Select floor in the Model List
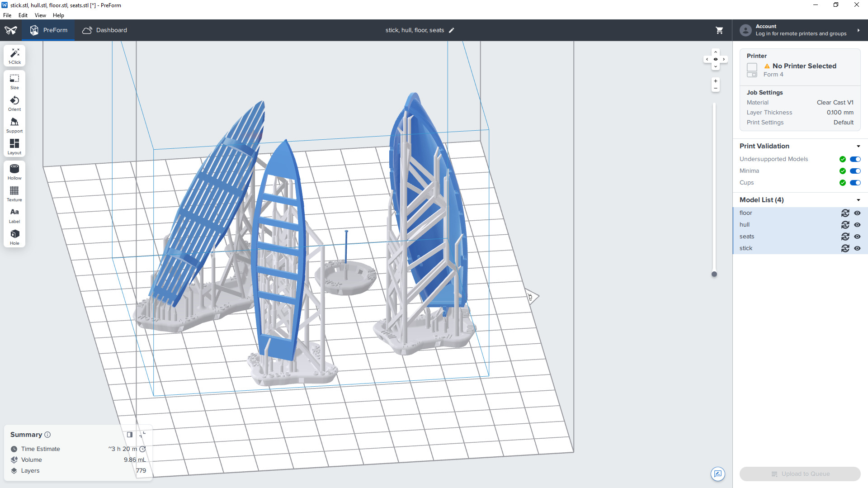Screen dimensions: 868x488 [x=746, y=213]
